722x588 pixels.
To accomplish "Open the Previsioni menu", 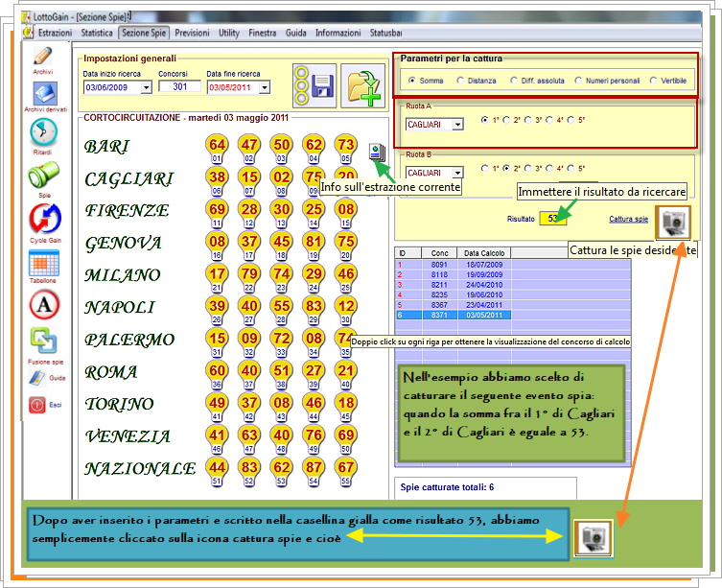I will pyautogui.click(x=192, y=33).
